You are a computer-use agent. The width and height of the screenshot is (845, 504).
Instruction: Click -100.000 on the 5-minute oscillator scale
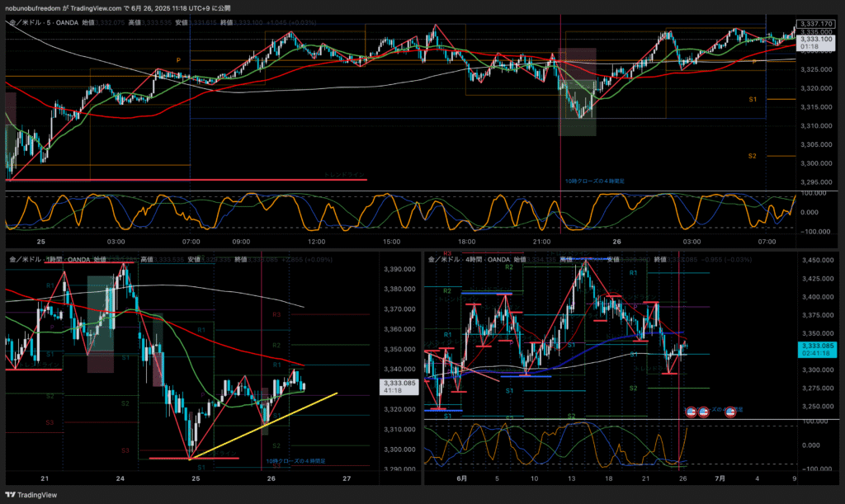pos(814,232)
